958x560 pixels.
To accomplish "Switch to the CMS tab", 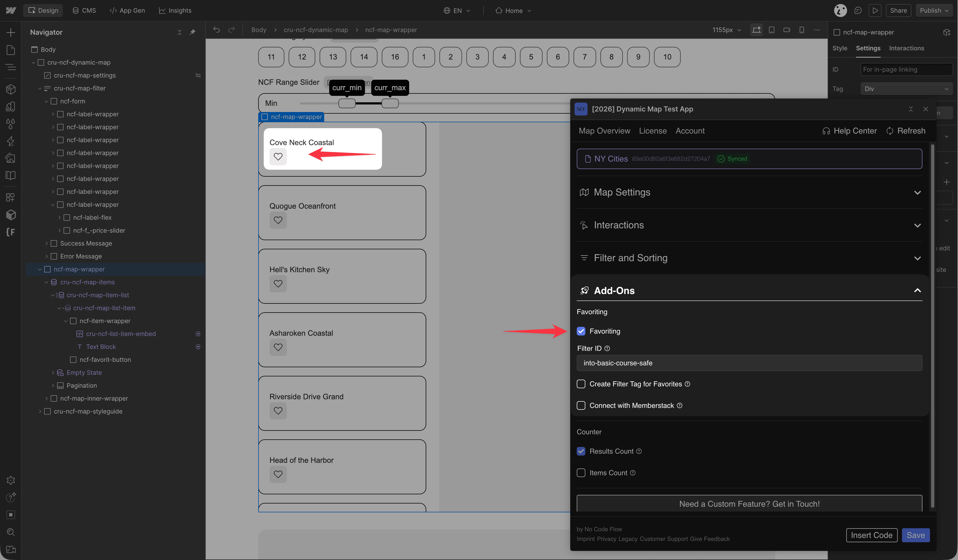I will tap(84, 10).
